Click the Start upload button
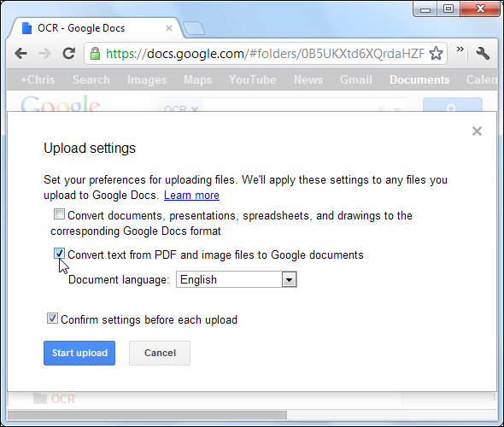 point(79,353)
